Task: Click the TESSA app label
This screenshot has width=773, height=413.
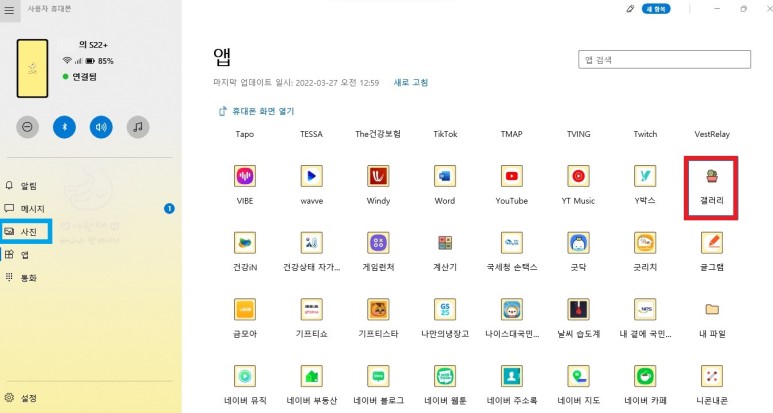Action: pos(311,134)
